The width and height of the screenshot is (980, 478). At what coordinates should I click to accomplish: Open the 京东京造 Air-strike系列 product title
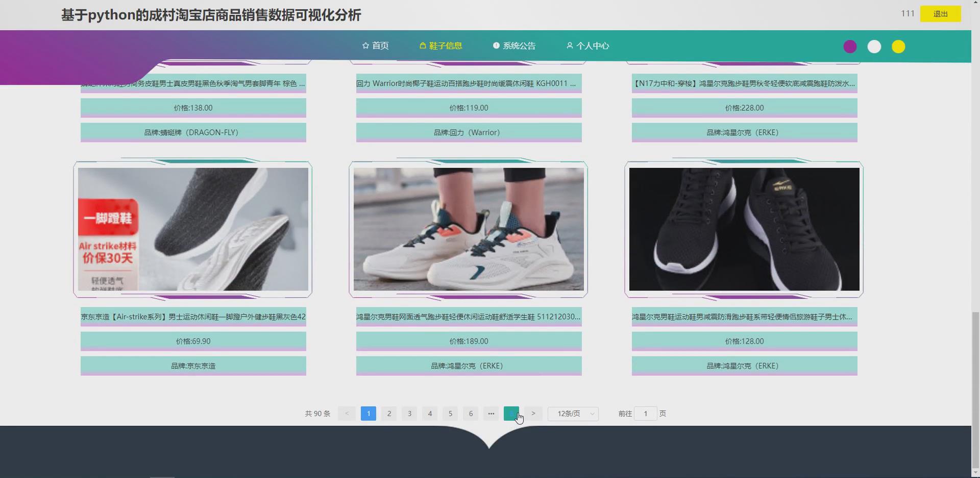(x=193, y=317)
